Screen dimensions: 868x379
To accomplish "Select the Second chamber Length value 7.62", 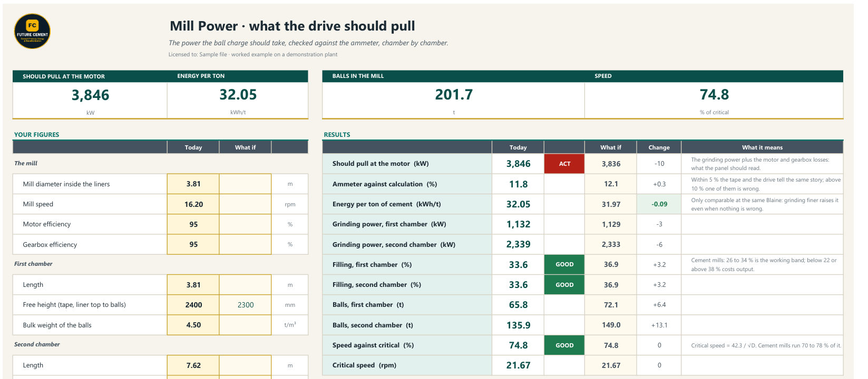I will (193, 365).
